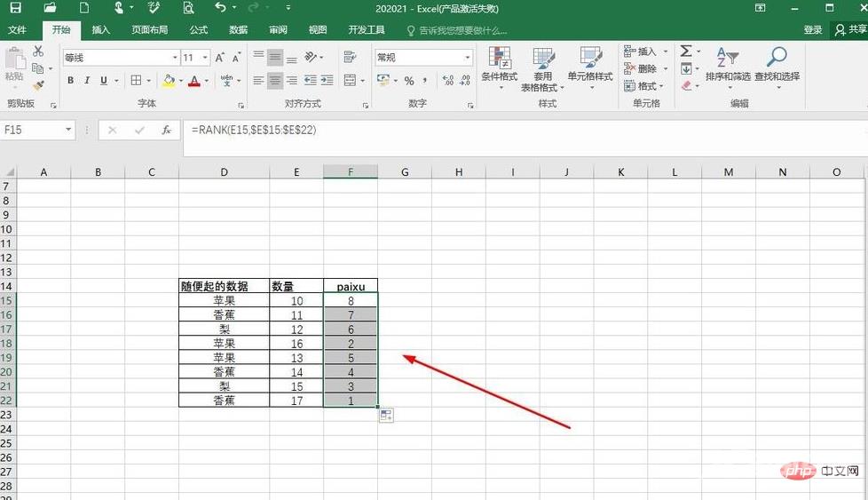Click the Insert Function fx icon
The width and height of the screenshot is (868, 500).
pos(166,130)
